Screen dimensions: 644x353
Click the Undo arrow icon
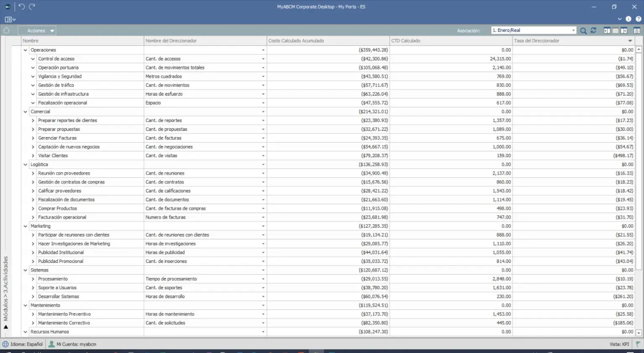(22, 7)
